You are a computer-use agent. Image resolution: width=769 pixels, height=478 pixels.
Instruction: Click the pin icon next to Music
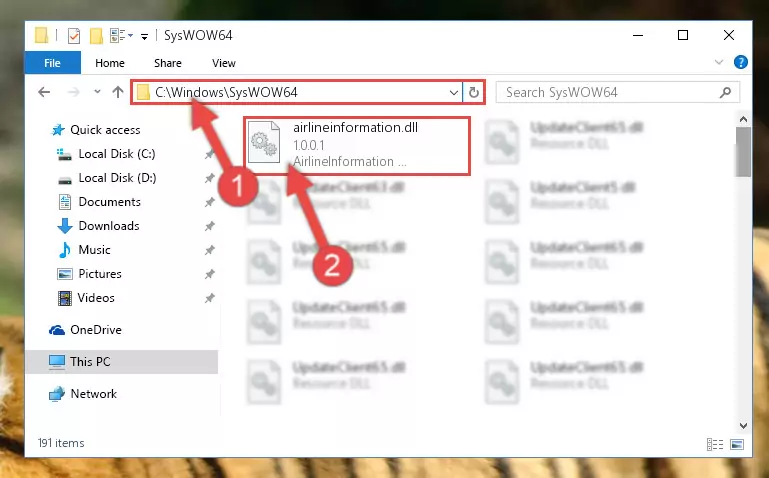click(209, 250)
